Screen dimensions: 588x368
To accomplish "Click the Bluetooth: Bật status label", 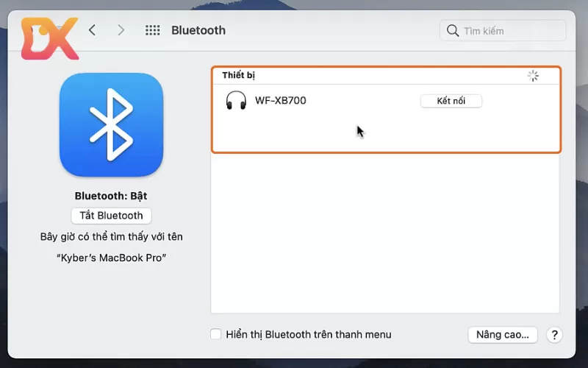I will click(111, 196).
